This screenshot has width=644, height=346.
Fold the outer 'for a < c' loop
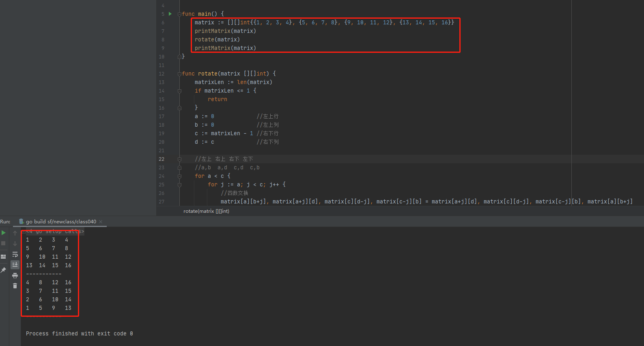(179, 176)
